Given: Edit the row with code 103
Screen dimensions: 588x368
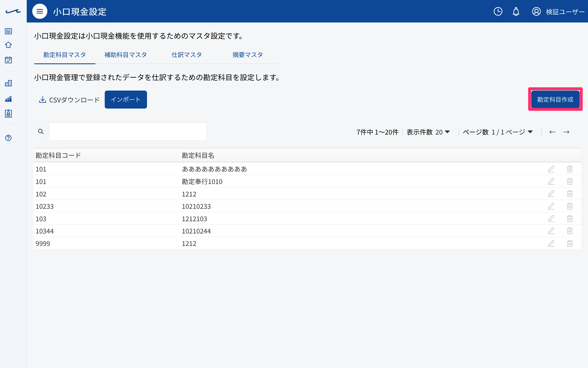Looking at the screenshot, I should pos(551,219).
